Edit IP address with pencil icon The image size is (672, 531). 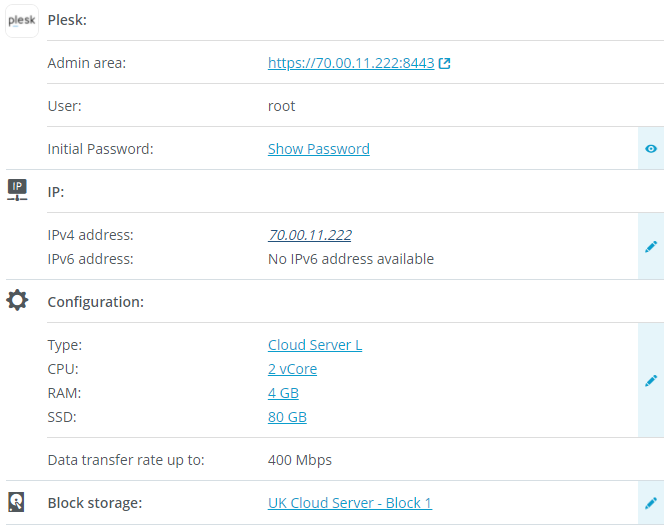pyautogui.click(x=651, y=246)
